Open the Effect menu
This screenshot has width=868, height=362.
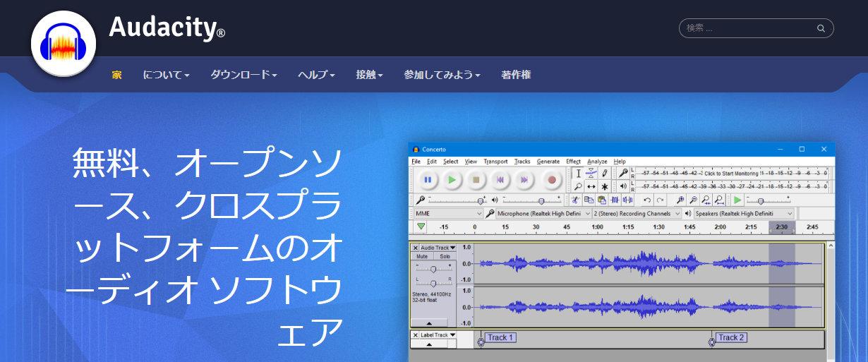(x=574, y=162)
